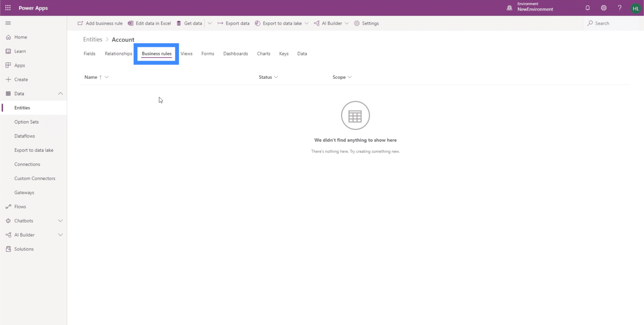Image resolution: width=644 pixels, height=325 pixels.
Task: Open the app launcher waffle icon
Action: pyautogui.click(x=8, y=8)
